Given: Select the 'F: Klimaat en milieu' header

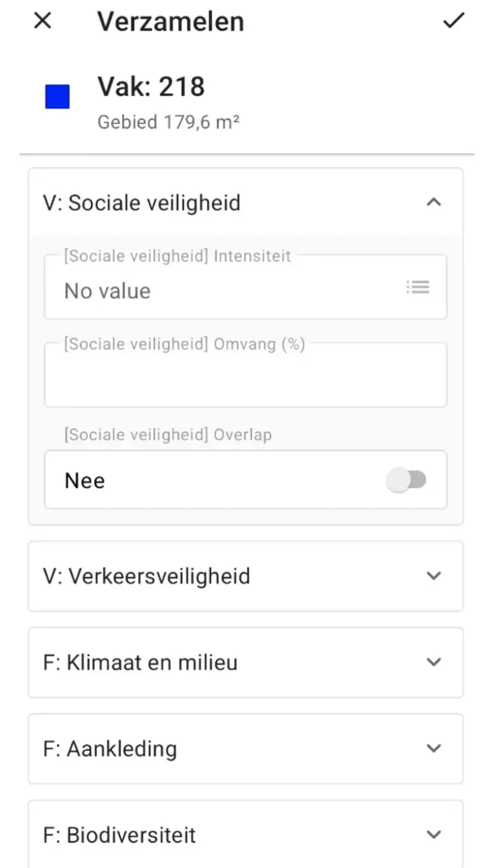Looking at the screenshot, I should [x=140, y=662].
